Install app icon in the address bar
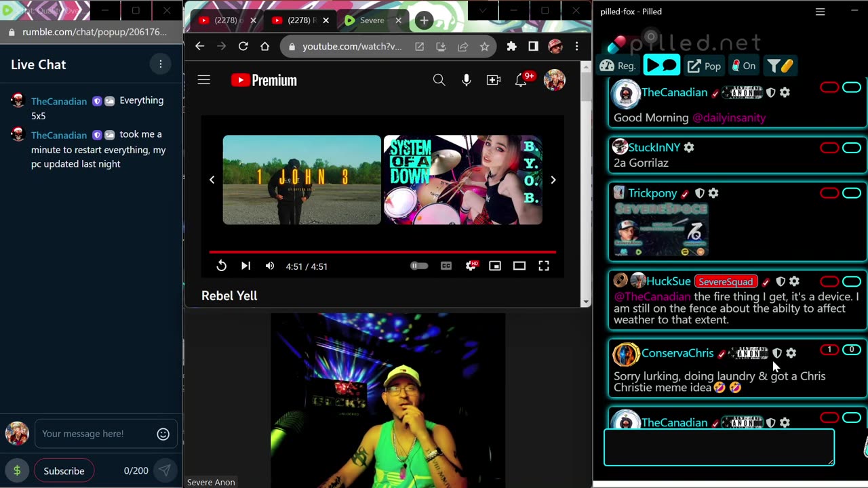Image resolution: width=868 pixels, height=488 pixels. (x=441, y=46)
